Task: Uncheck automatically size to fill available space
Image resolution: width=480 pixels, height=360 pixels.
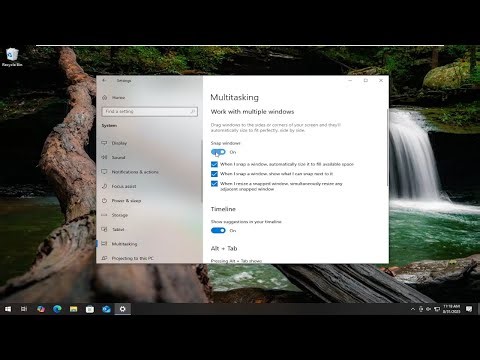Action: pyautogui.click(x=214, y=164)
